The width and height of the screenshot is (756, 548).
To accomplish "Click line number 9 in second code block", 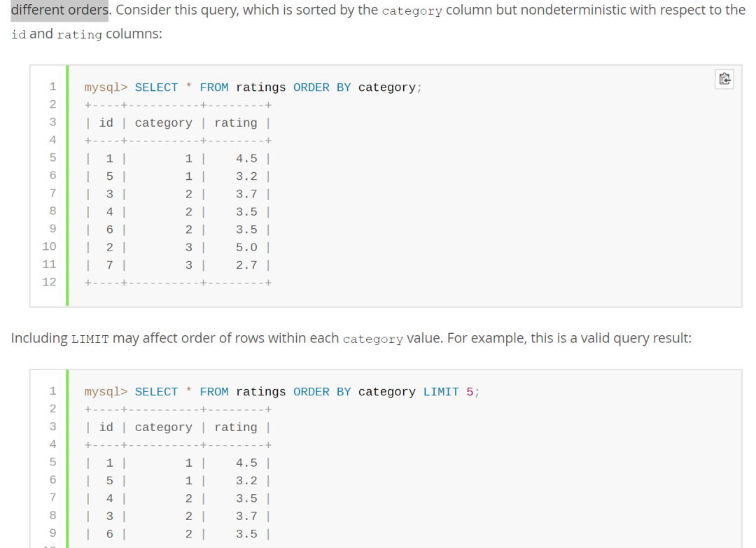I will 52,534.
